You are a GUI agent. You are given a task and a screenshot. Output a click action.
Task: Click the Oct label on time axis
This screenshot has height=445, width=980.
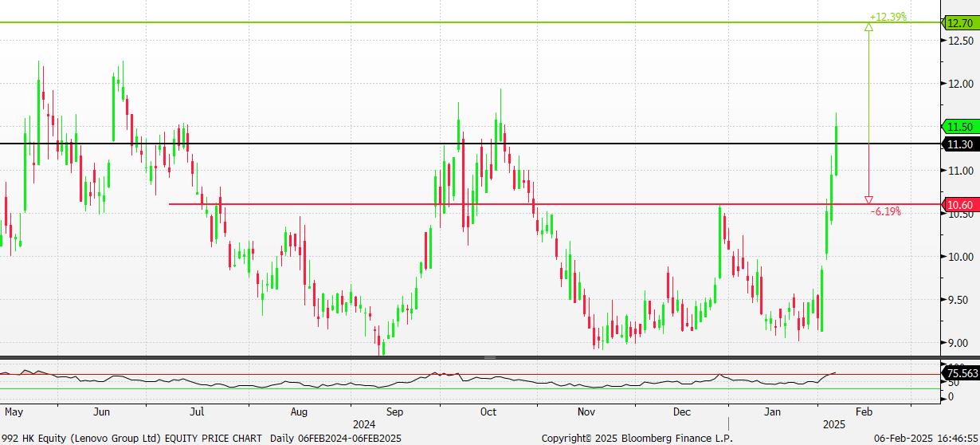coord(488,412)
